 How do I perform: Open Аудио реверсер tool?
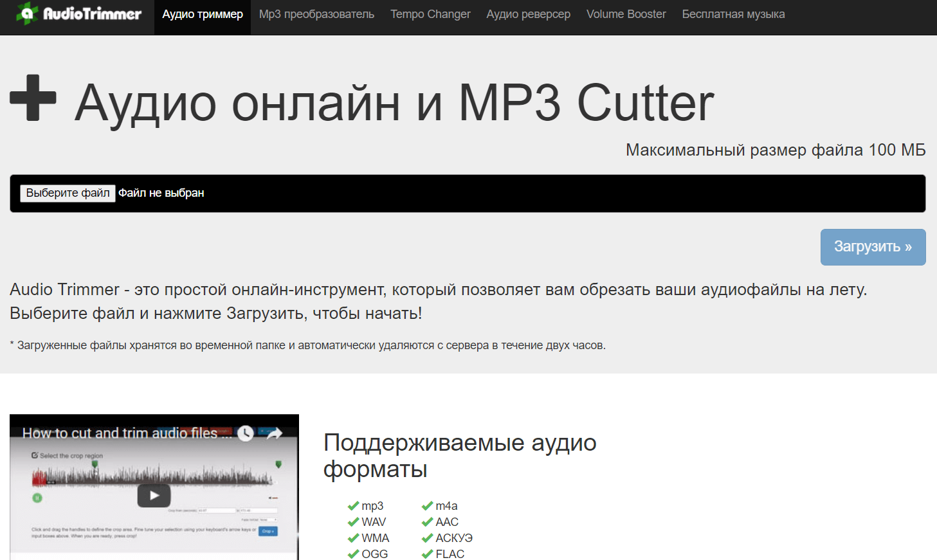click(x=528, y=14)
